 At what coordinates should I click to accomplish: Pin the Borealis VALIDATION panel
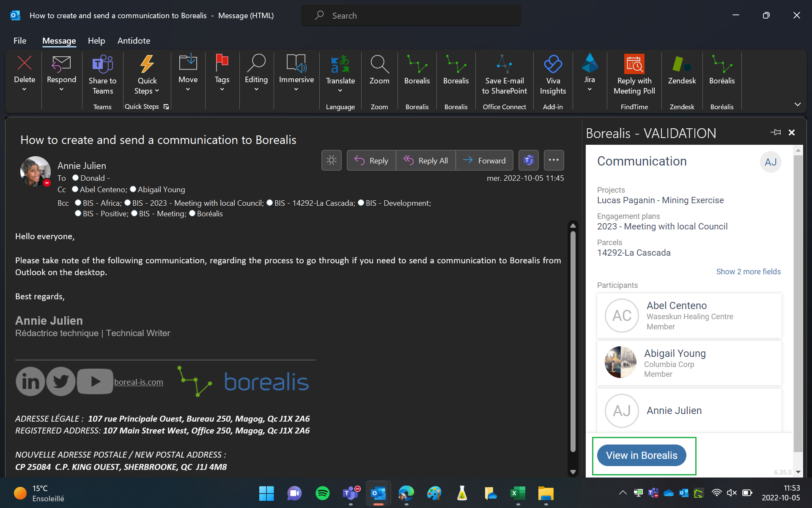(x=776, y=133)
